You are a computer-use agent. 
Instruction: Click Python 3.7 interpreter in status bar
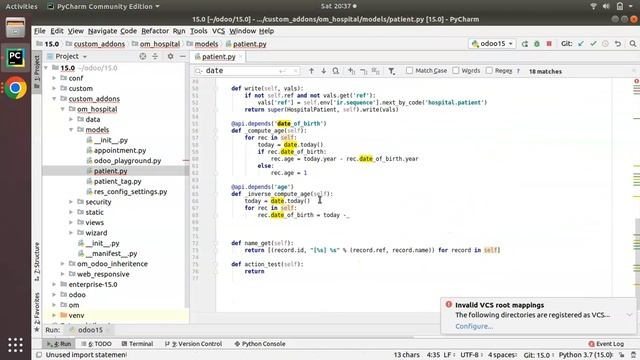[x=587, y=355]
